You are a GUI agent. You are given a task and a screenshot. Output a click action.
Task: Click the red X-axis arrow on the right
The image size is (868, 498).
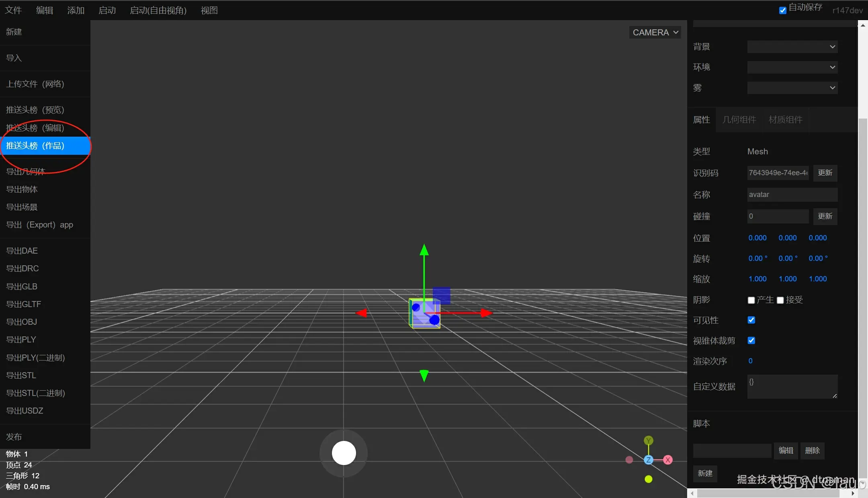tap(486, 313)
